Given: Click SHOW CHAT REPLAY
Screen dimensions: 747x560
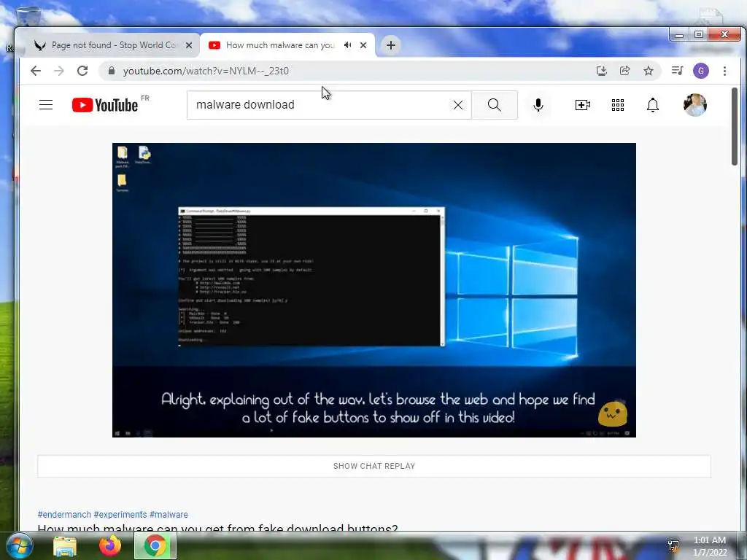Looking at the screenshot, I should 374,466.
